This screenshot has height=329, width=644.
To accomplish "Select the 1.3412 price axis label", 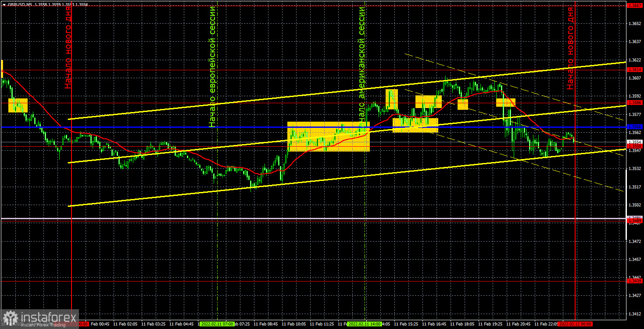I will (x=635, y=314).
